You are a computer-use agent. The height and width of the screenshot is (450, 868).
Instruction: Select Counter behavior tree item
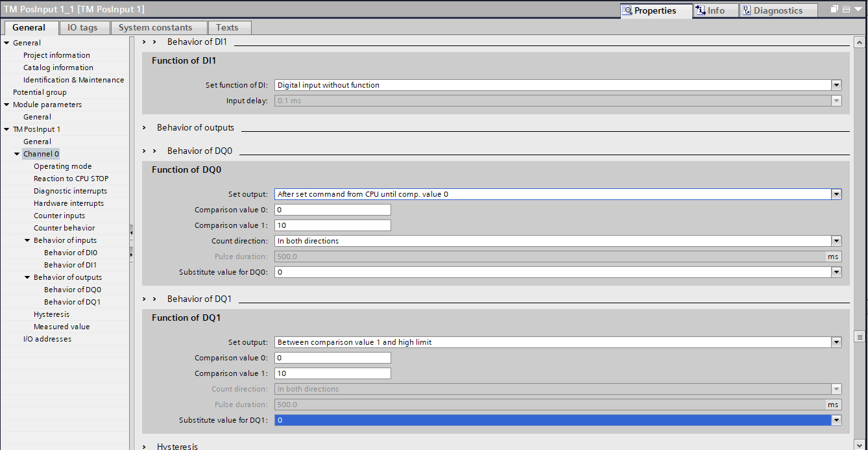tap(64, 228)
